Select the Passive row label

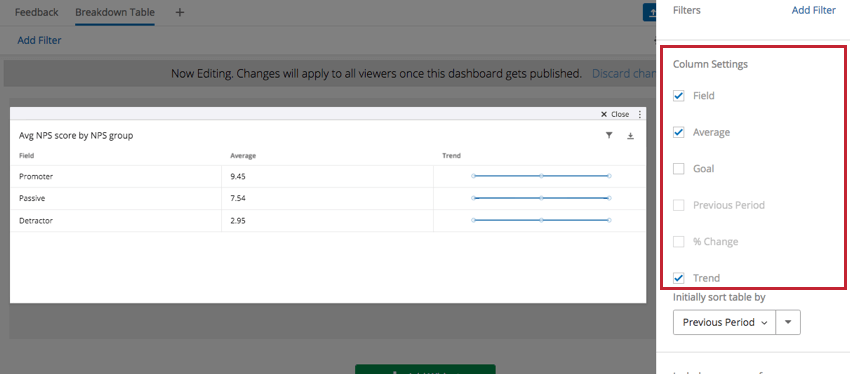point(32,198)
